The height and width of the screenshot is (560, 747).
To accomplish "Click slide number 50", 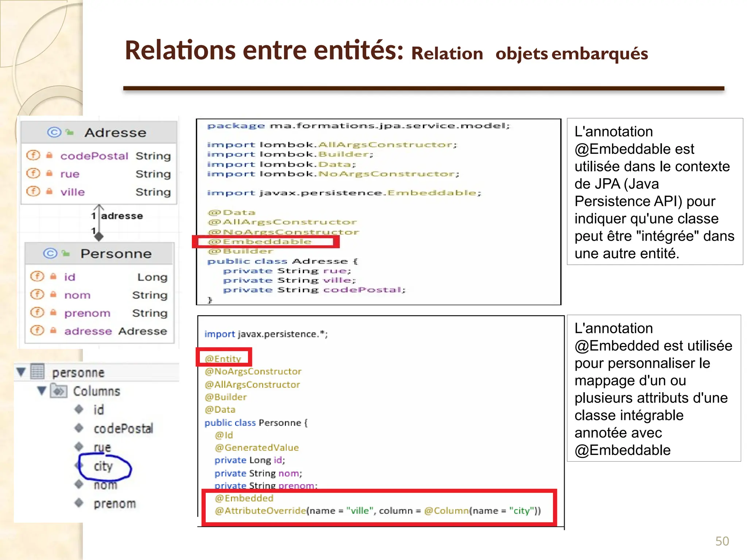I will coord(722,541).
